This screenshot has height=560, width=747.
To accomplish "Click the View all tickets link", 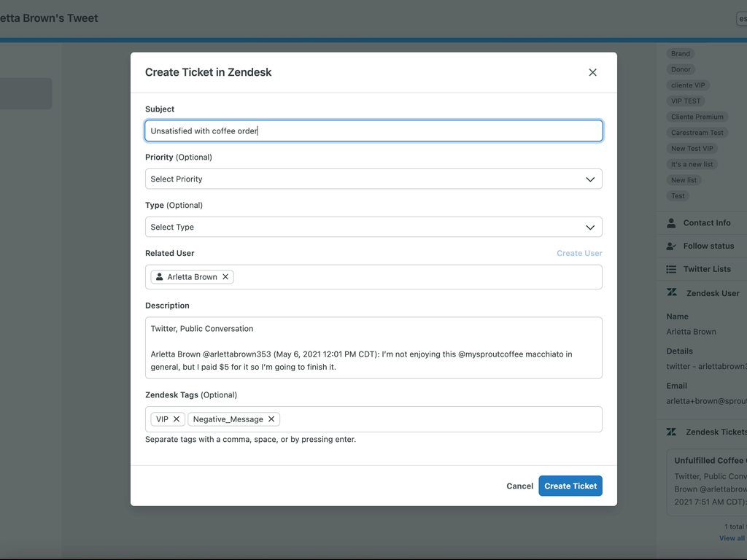I will pos(732,537).
